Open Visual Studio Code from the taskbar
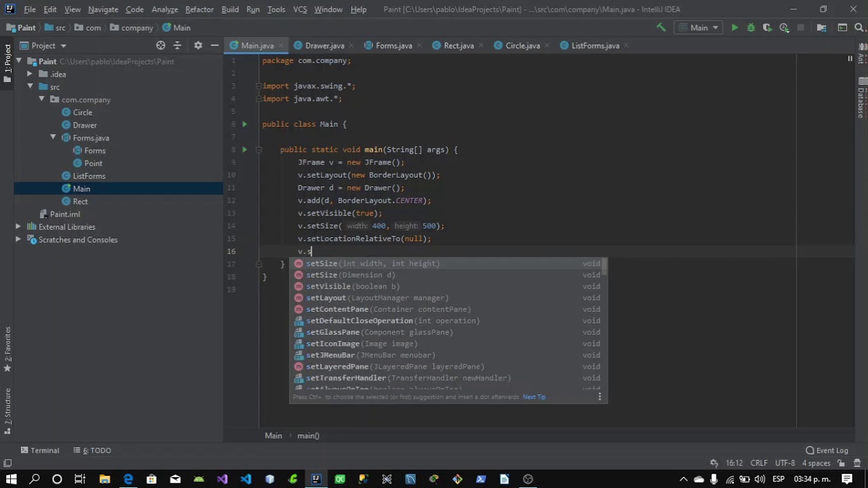 (x=245, y=479)
